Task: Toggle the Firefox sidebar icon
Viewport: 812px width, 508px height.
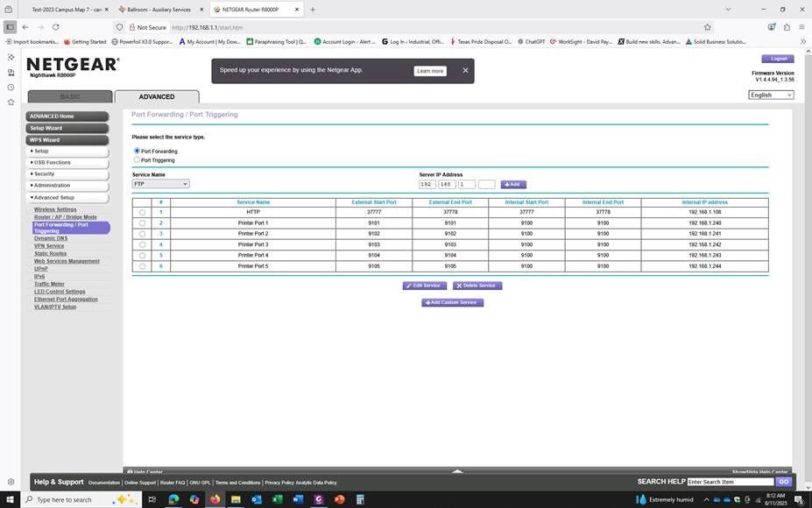Action: click(10, 27)
